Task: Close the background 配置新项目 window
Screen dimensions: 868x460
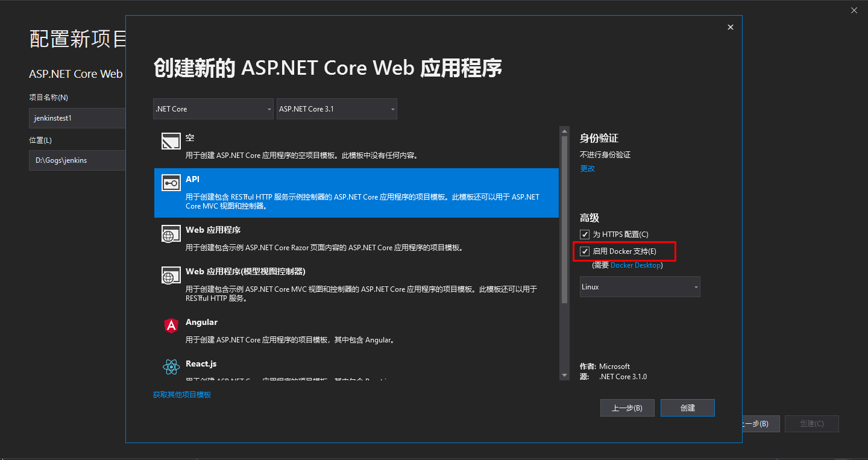Action: (854, 10)
